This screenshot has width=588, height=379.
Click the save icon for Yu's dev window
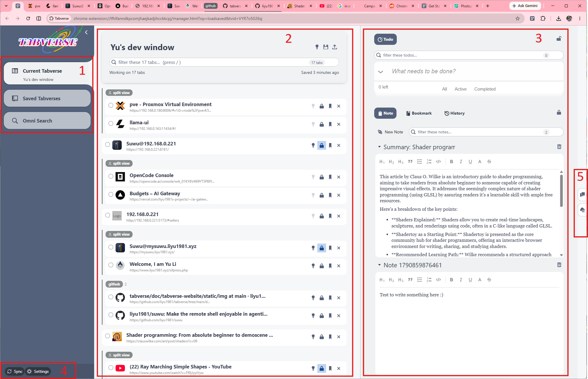tap(326, 47)
